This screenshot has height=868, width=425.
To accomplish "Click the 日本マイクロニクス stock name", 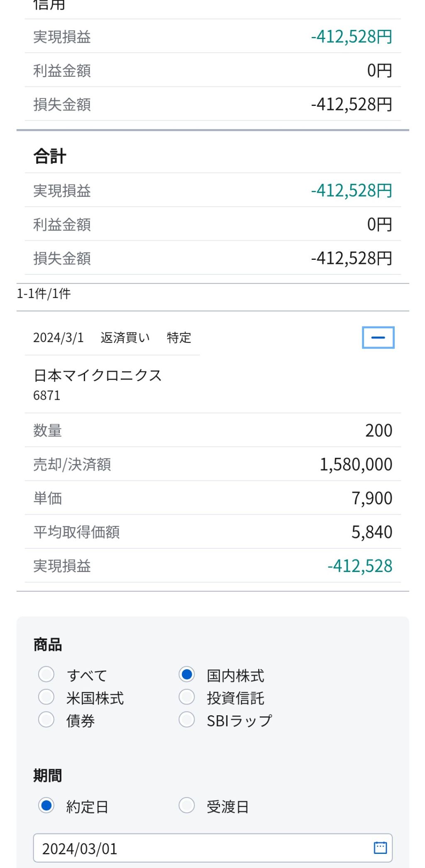I will pos(98,375).
